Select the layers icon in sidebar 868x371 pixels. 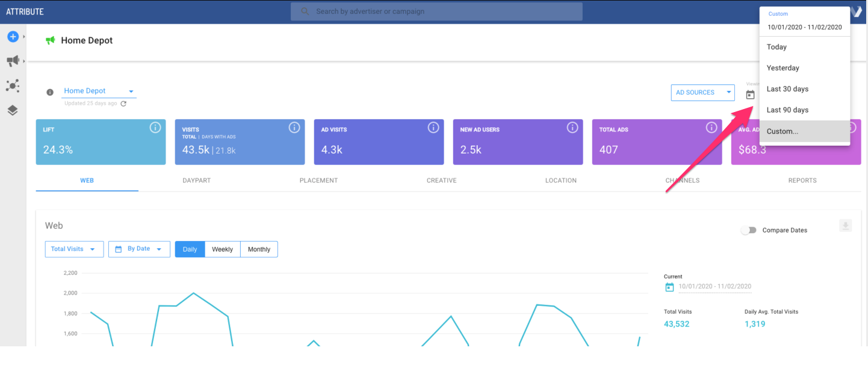point(12,110)
